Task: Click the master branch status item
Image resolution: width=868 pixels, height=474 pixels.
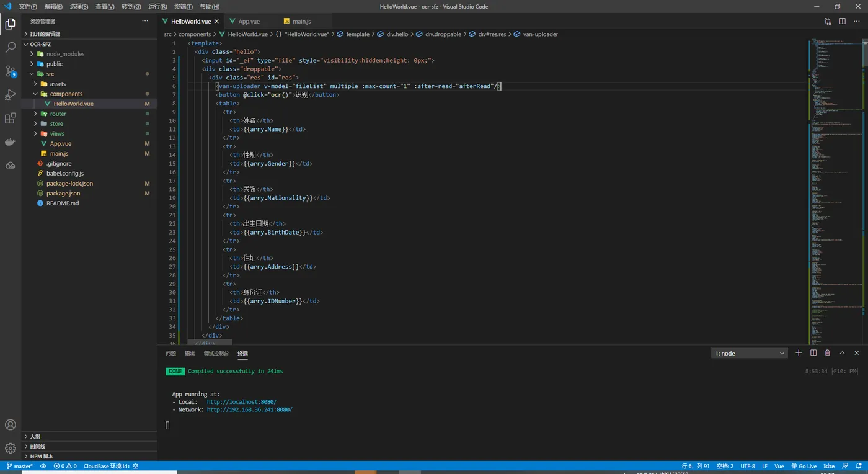Action: (x=19, y=466)
